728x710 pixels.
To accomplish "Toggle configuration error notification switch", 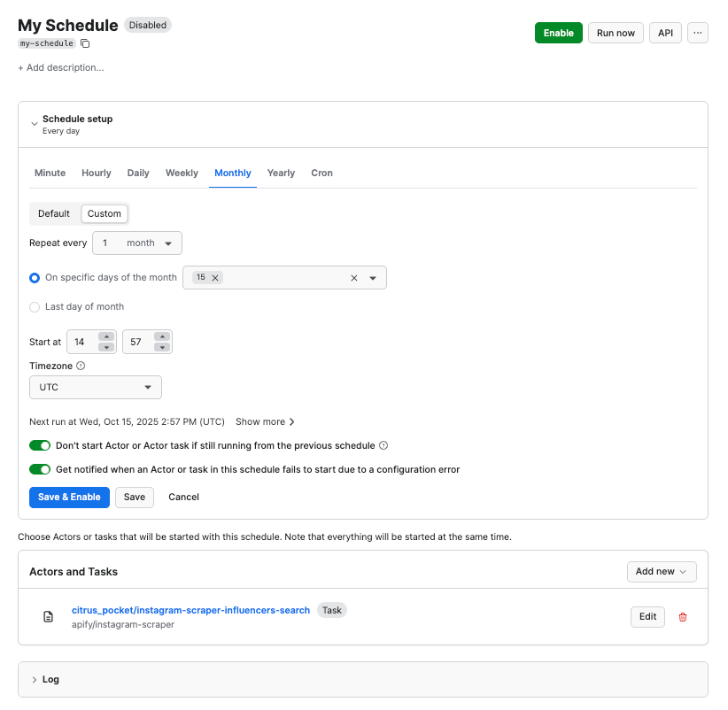I will pyautogui.click(x=40, y=470).
